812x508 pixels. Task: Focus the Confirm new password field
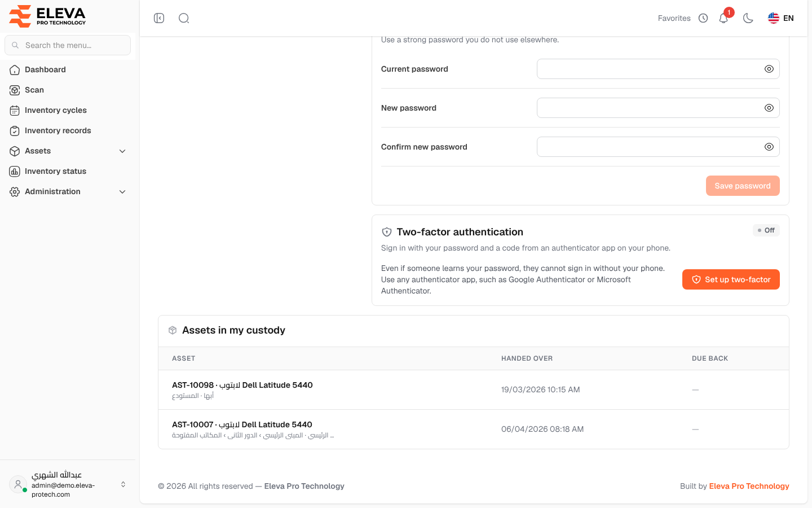tap(658, 147)
